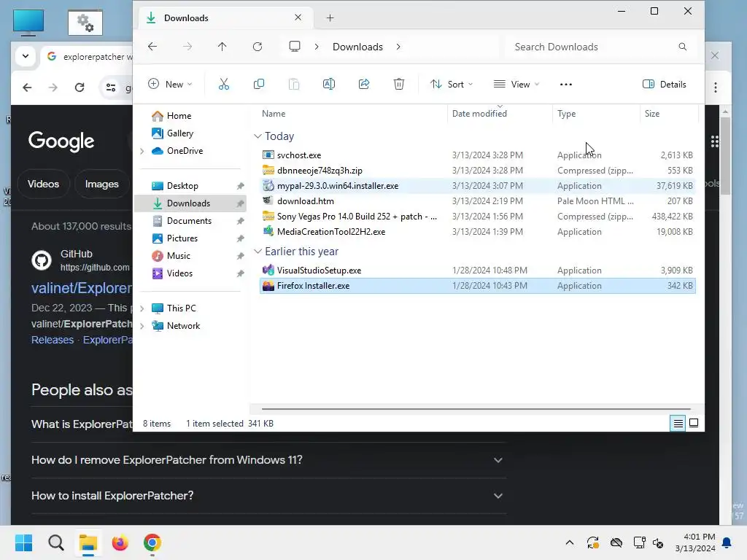Select dbnneeoje748zq3h.zip file
The height and width of the screenshot is (560, 747).
(477, 171)
